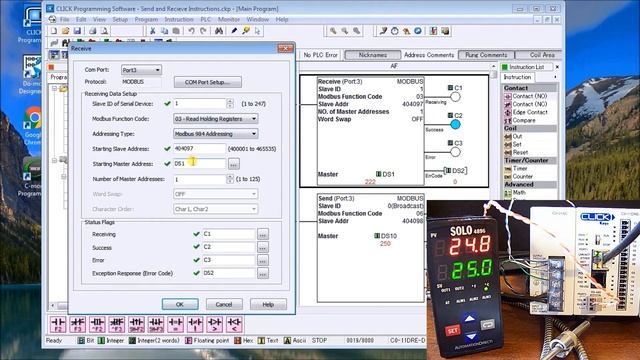
Task: Click the Redo arrow icon
Action: tap(203, 31)
